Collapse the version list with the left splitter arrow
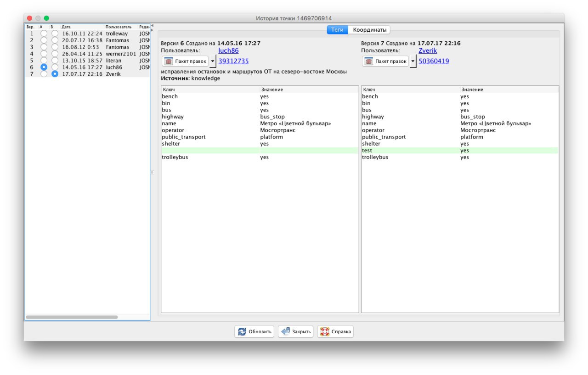Image resolution: width=588 pixels, height=375 pixels. tap(152, 26)
